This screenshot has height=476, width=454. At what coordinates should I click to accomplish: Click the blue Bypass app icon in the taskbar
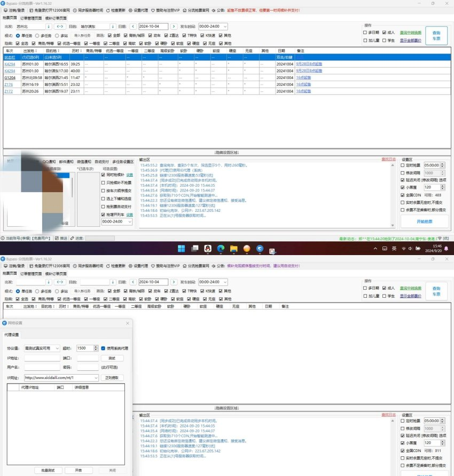(260, 249)
